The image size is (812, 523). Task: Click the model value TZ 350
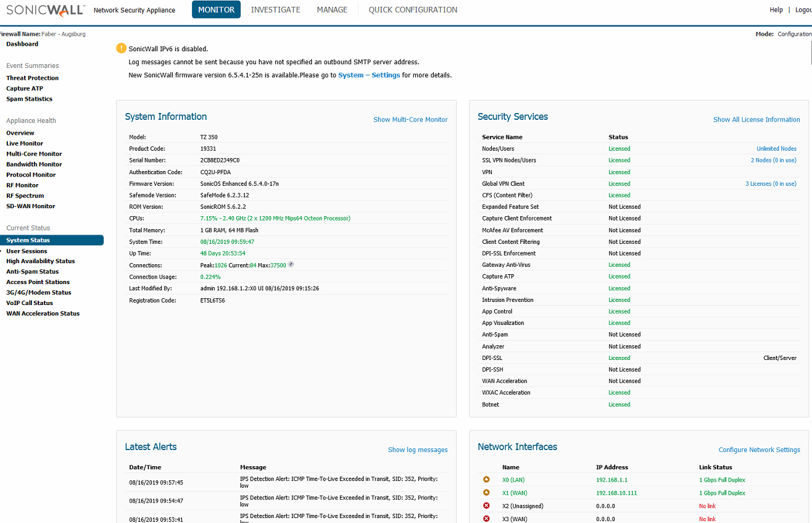click(209, 137)
